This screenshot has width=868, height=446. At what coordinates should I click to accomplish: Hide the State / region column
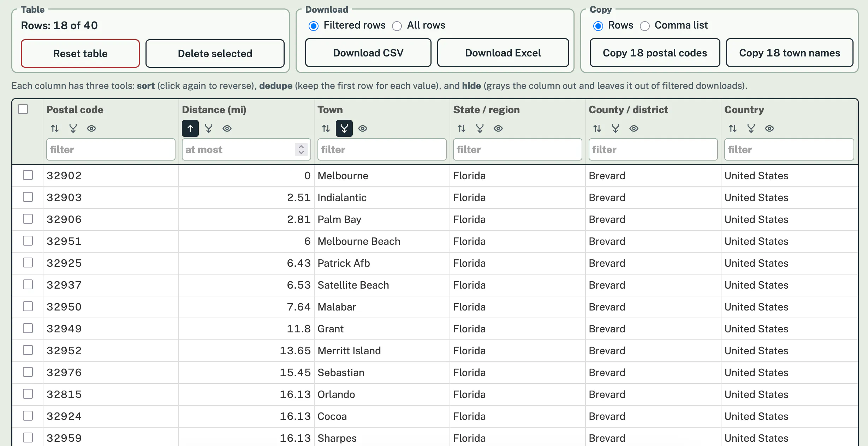[498, 128]
